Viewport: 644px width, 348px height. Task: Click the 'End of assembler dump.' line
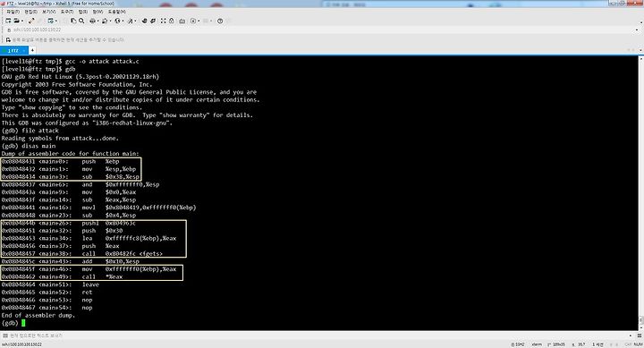tap(38, 315)
